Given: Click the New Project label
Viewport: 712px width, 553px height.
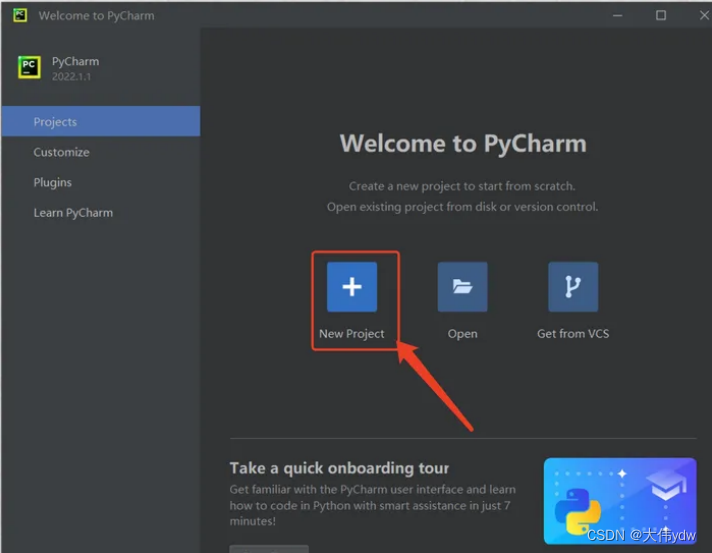Looking at the screenshot, I should pos(351,334).
